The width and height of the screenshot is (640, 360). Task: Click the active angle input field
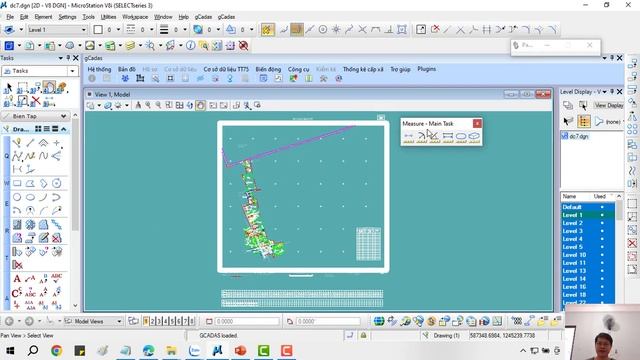point(328,322)
